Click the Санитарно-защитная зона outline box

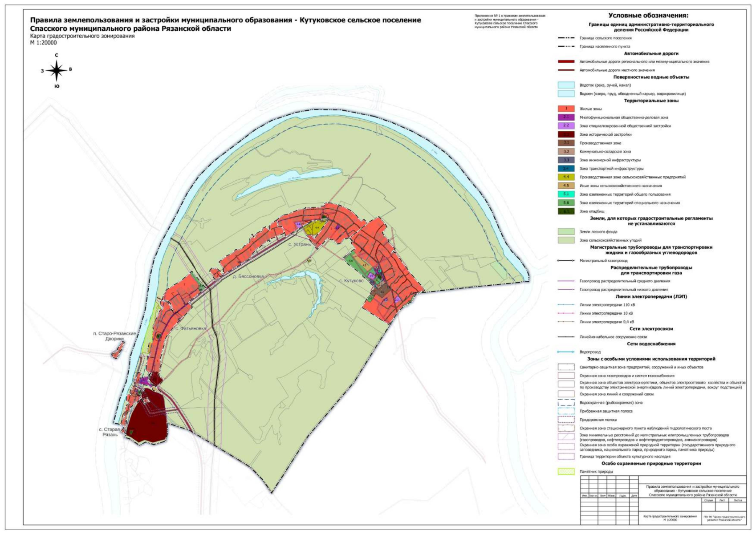(566, 368)
